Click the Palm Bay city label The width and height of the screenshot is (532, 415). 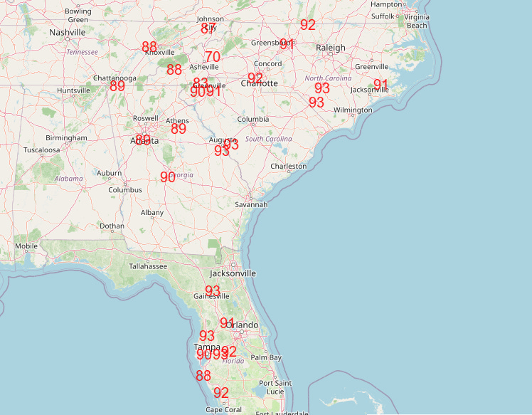pyautogui.click(x=266, y=357)
